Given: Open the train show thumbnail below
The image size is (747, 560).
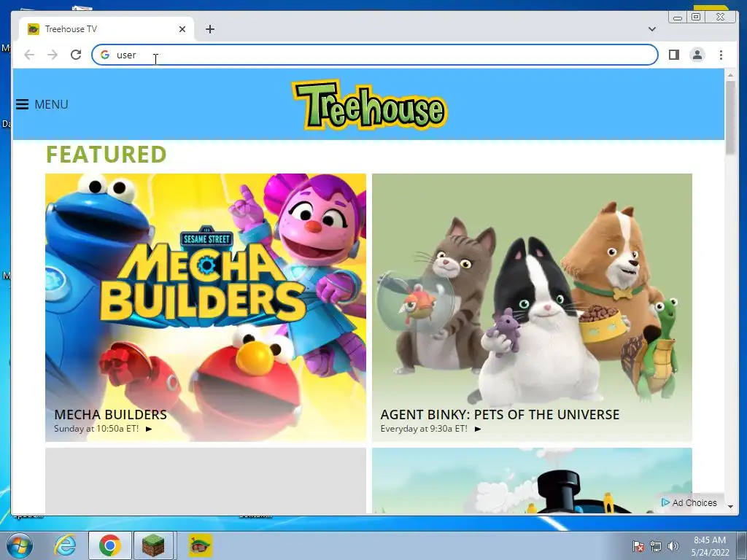Looking at the screenshot, I should (532, 481).
